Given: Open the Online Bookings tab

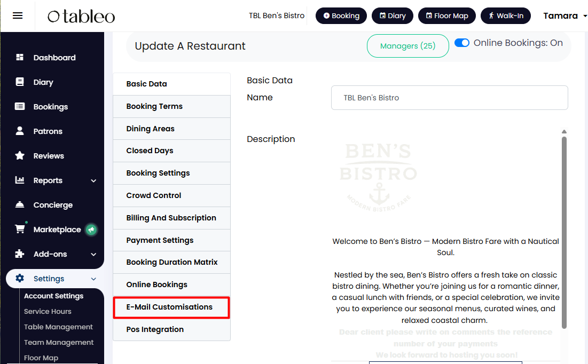Looking at the screenshot, I should click(172, 284).
